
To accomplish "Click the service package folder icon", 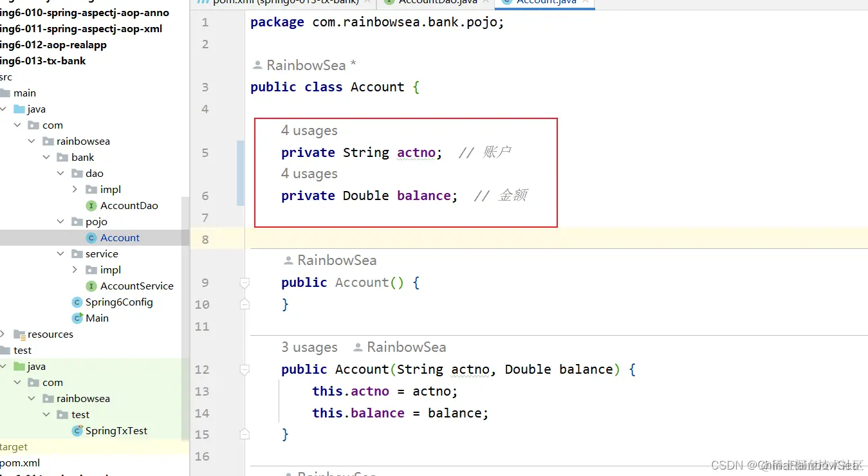I will (77, 254).
